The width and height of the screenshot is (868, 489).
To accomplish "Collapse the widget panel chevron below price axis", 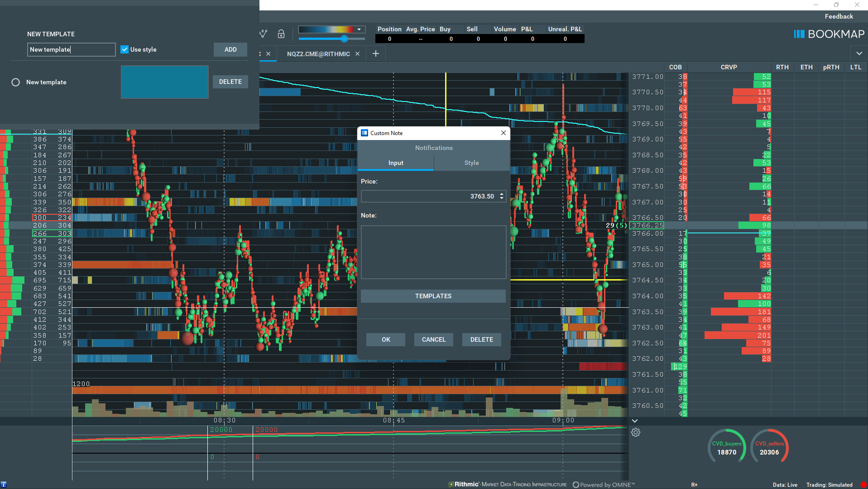I will (635, 421).
